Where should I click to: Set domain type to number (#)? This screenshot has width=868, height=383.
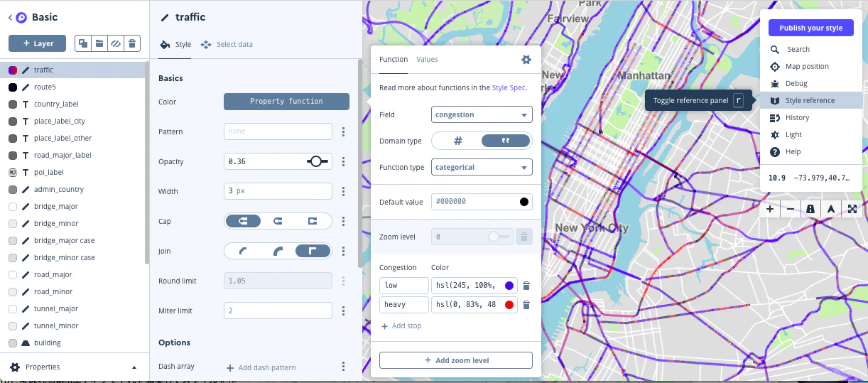pyautogui.click(x=458, y=141)
